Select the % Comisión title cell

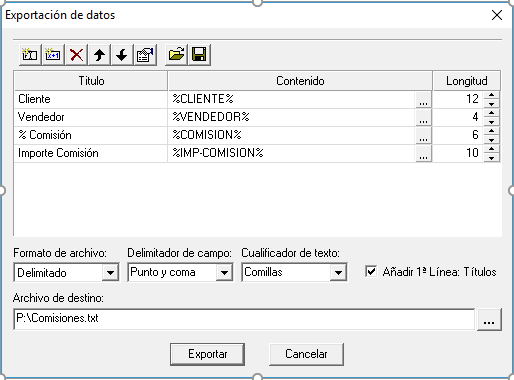tap(91, 135)
